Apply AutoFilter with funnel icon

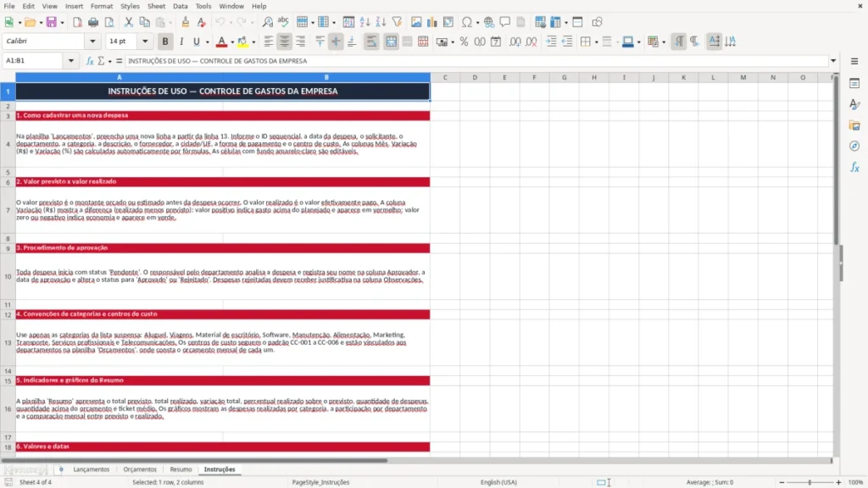(397, 22)
